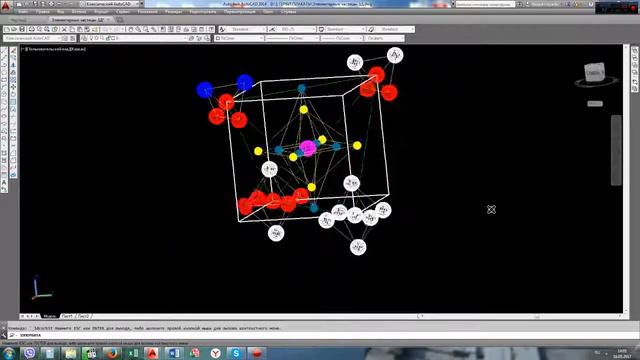Image resolution: width=640 pixels, height=360 pixels.
Task: Switch to the Лист2 layout tab
Action: pos(83,316)
